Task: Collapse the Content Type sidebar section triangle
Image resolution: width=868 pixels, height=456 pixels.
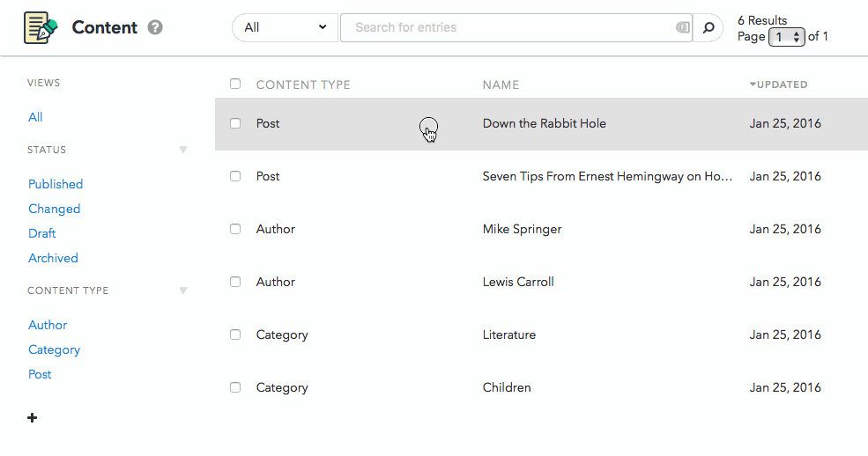Action: point(183,291)
